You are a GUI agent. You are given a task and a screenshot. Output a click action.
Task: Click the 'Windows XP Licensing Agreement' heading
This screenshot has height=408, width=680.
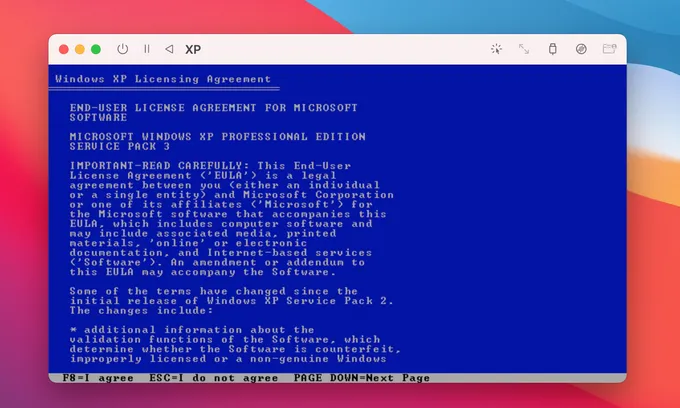[x=163, y=79]
